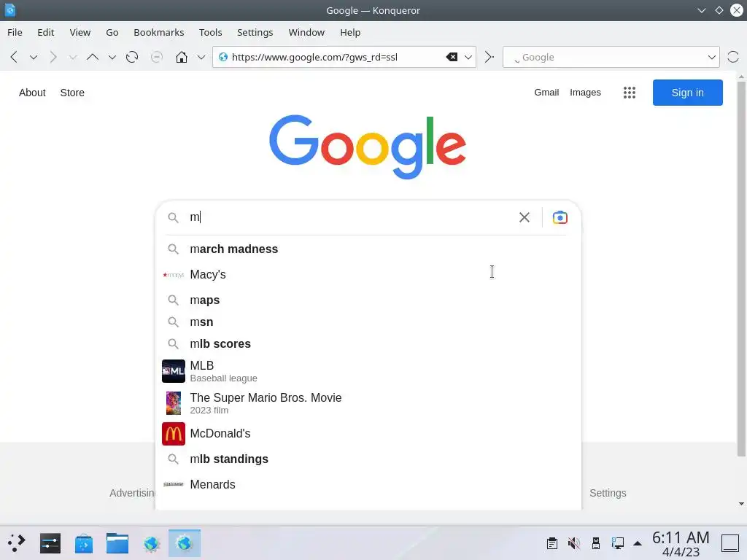Screen dimensions: 747x560
Task: Open the File menu
Action: (15, 32)
